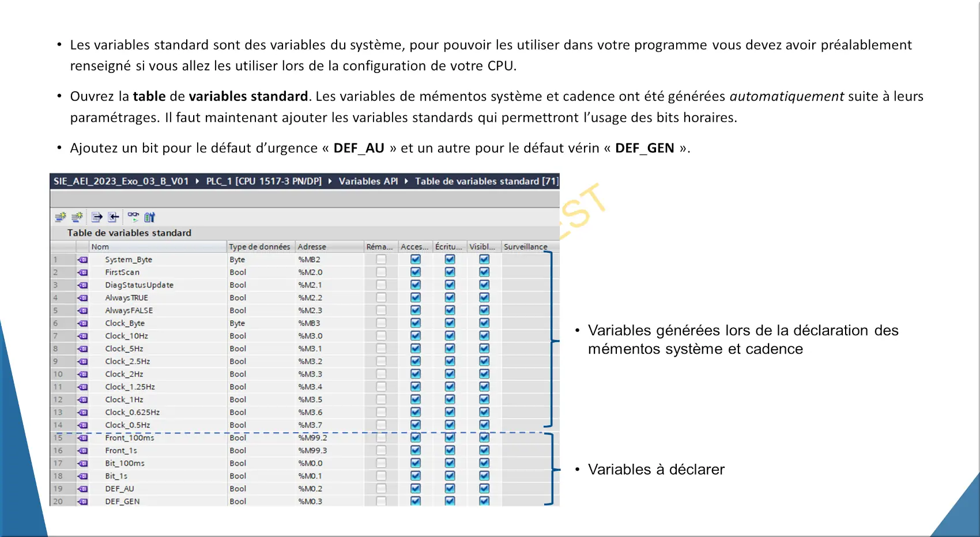Toggle the Écriture checkbox for Clock_2Hz

450,374
